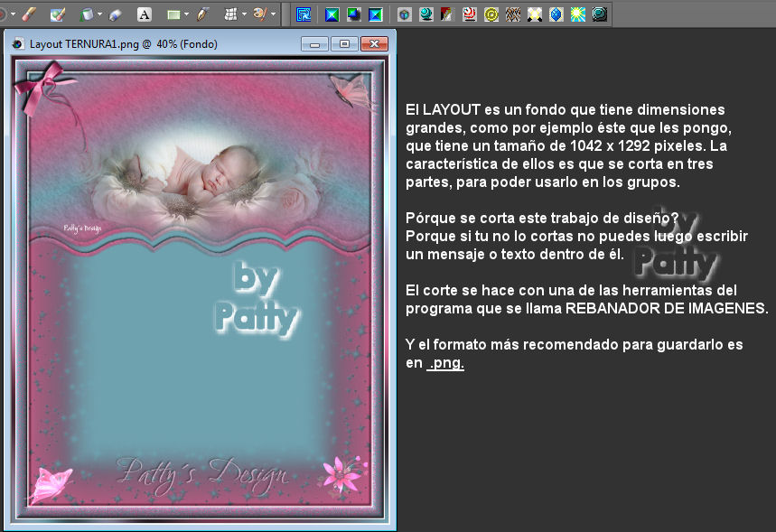Maximize the Layout TERNURA1.png document window
This screenshot has height=532, width=776.
tap(344, 43)
